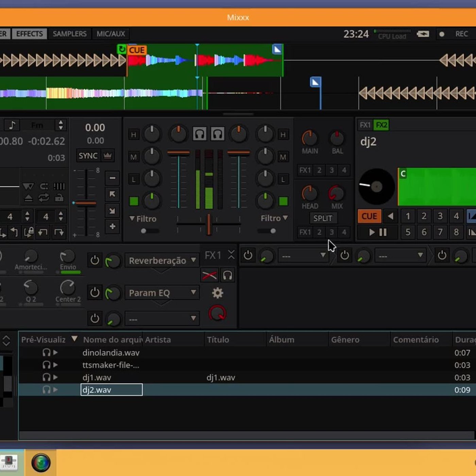This screenshot has width=476, height=476.
Task: Toggle left channel H kill button
Action: click(134, 135)
